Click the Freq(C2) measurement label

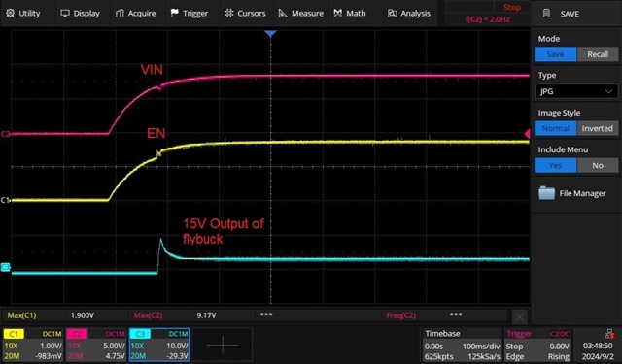pyautogui.click(x=400, y=315)
